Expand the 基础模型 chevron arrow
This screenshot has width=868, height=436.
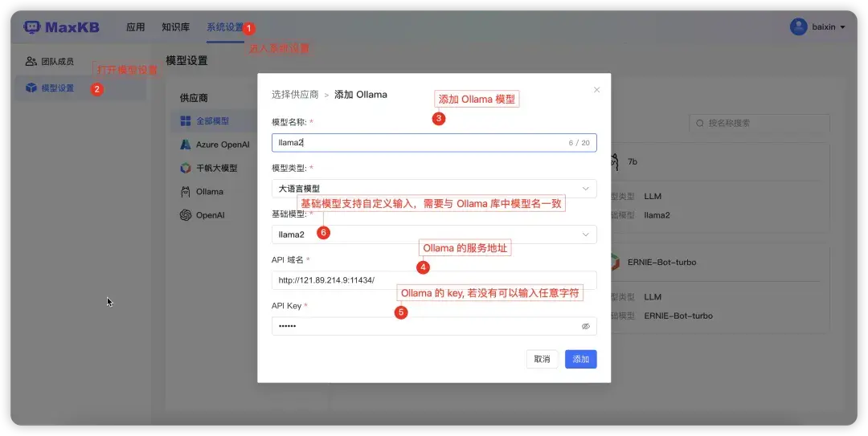tap(586, 234)
